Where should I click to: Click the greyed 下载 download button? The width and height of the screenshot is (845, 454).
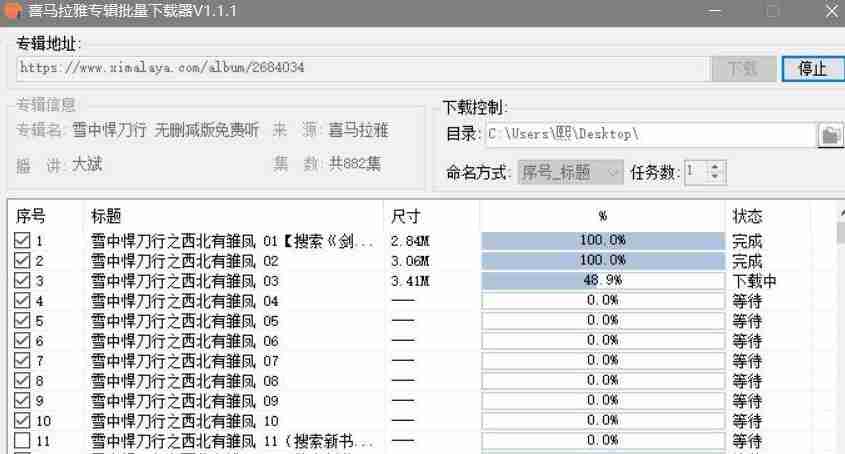point(744,68)
